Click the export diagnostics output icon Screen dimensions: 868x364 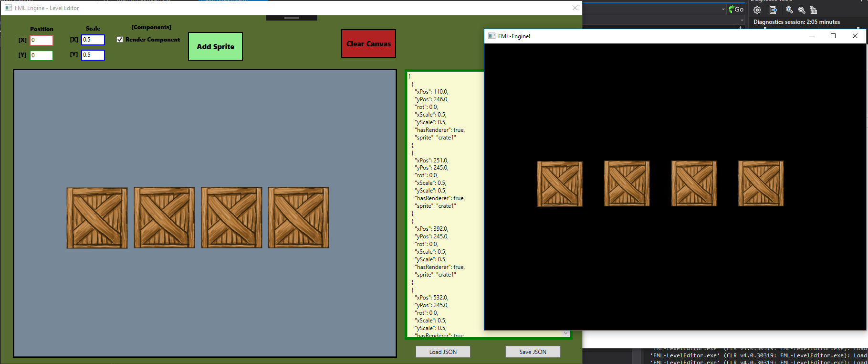coord(774,10)
